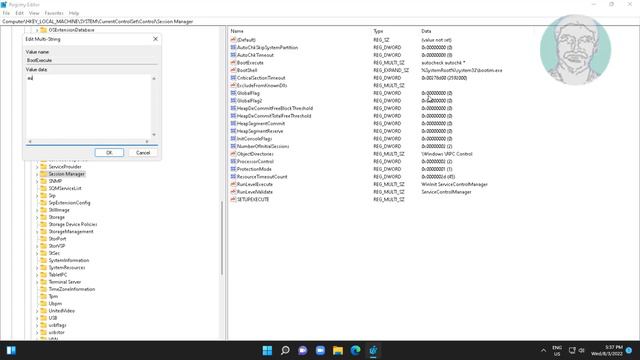Viewport: 640px width, 360px height.
Task: Click the Ubpm folder icon
Action: [x=44, y=303]
